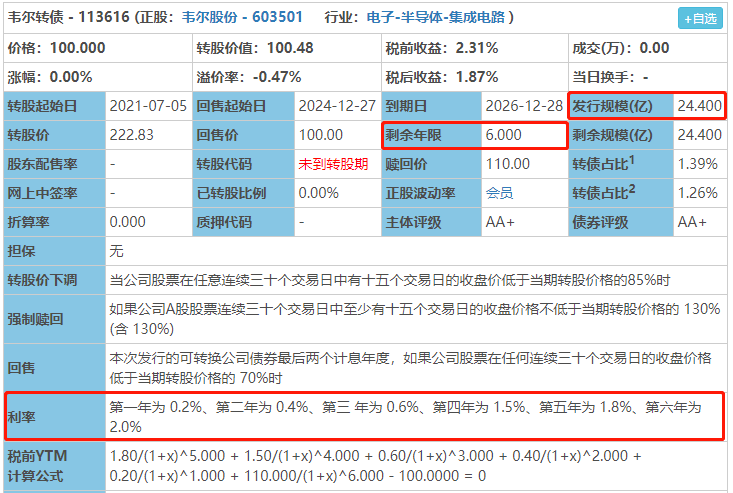Select the 转债占比 footnote 1 label
Image resolution: width=733 pixels, height=493 pixels.
(x=621, y=164)
